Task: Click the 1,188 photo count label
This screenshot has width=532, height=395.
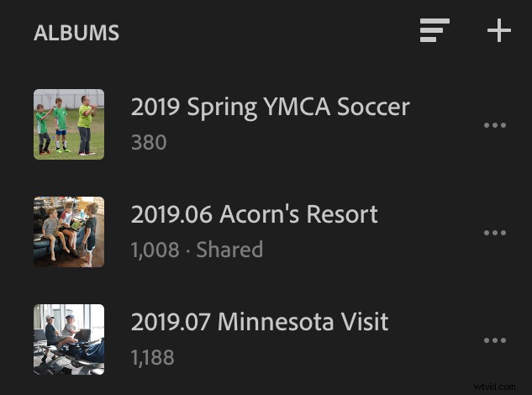Action: [x=152, y=357]
